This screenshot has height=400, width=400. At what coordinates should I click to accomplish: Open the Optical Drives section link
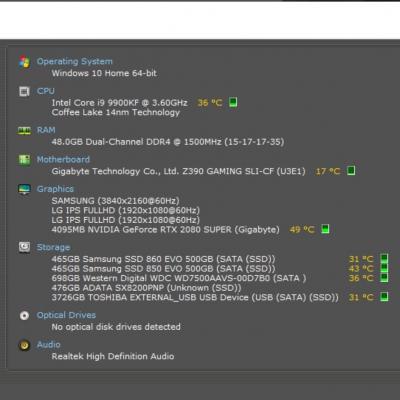tap(66, 315)
